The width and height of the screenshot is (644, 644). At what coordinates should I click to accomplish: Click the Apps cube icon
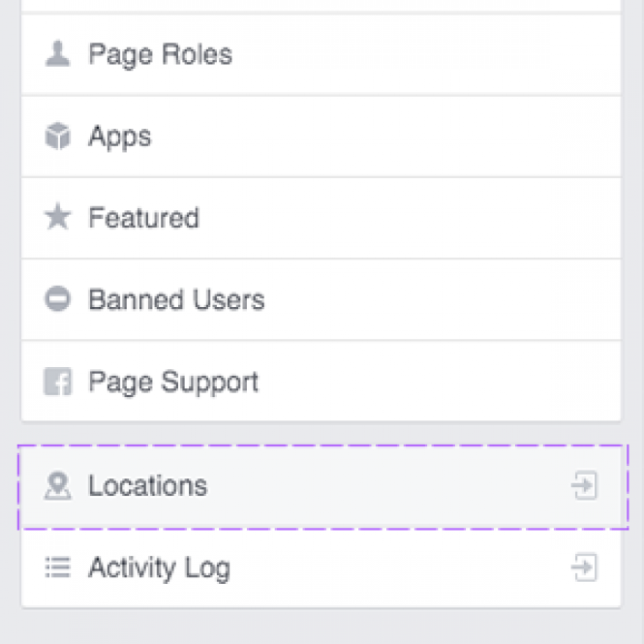click(57, 136)
